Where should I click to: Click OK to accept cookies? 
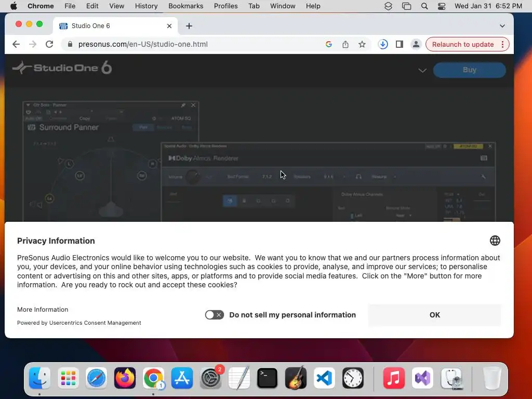click(x=435, y=315)
